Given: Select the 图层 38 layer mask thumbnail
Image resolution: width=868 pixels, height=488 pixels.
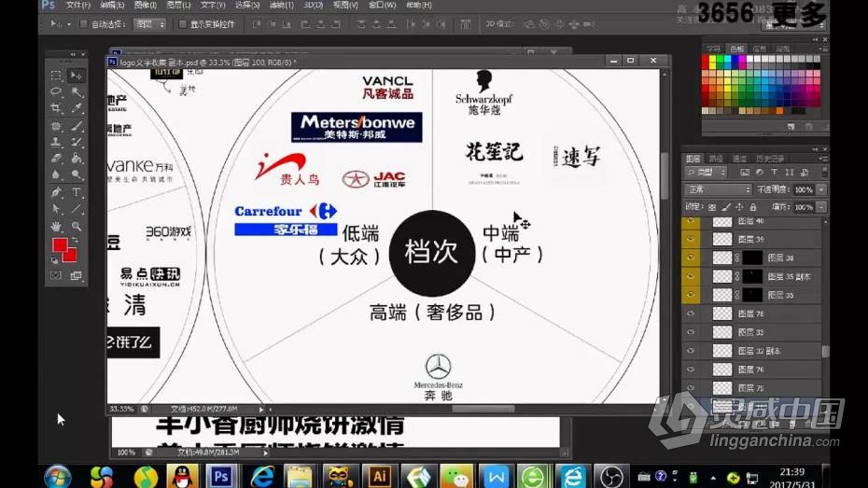Looking at the screenshot, I should click(752, 258).
